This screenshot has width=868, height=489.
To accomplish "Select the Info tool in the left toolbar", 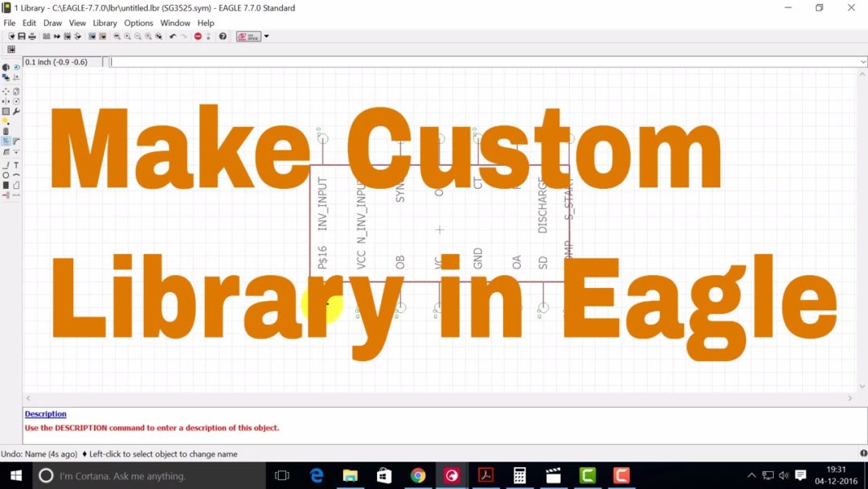I will click(x=6, y=67).
